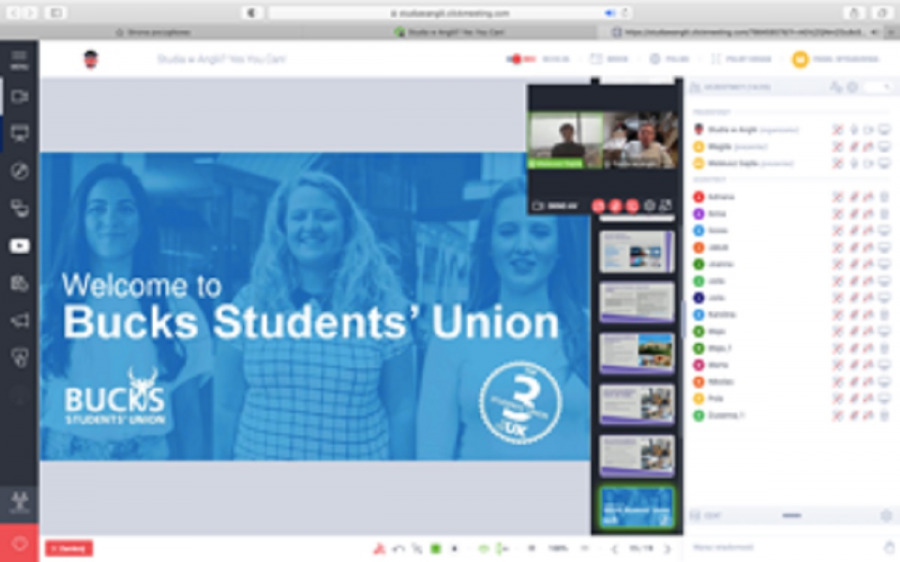Click the red power icon at sidebar bottom
Image resolution: width=900 pixels, height=562 pixels.
click(x=20, y=543)
